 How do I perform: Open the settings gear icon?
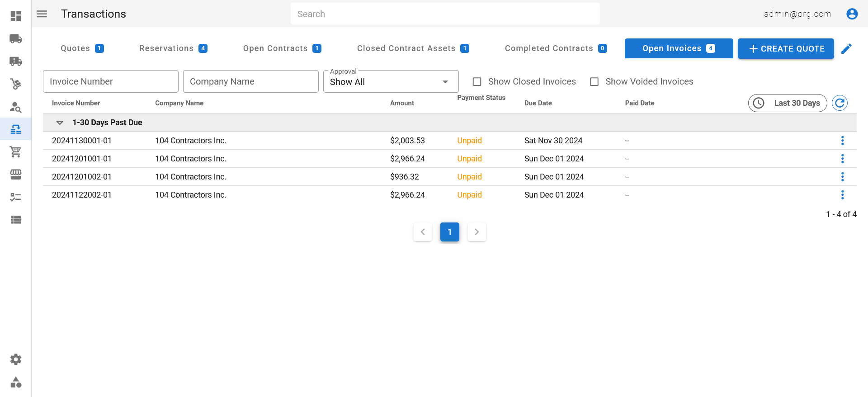pyautogui.click(x=16, y=359)
